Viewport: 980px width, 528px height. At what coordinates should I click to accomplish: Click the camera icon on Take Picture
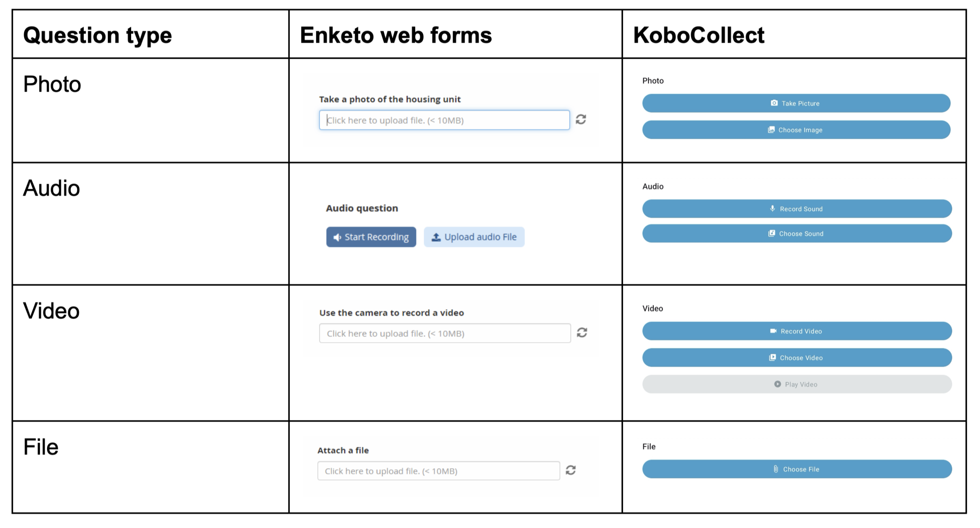(774, 103)
